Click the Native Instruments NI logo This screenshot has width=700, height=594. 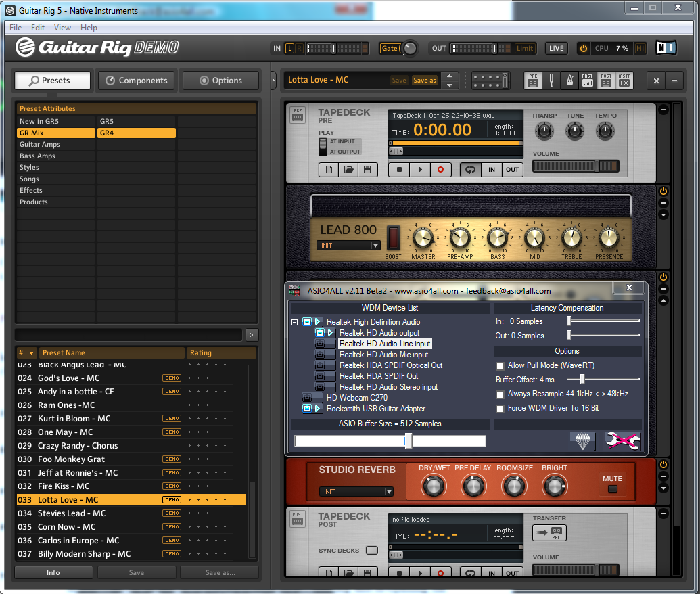point(666,48)
